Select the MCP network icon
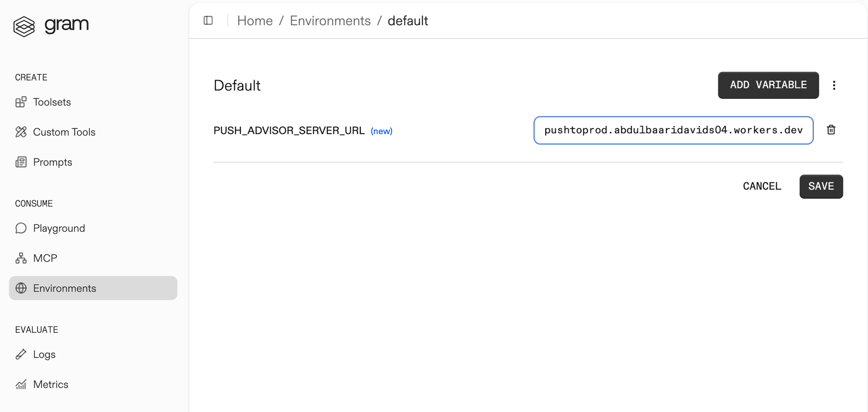868x412 pixels. point(21,258)
